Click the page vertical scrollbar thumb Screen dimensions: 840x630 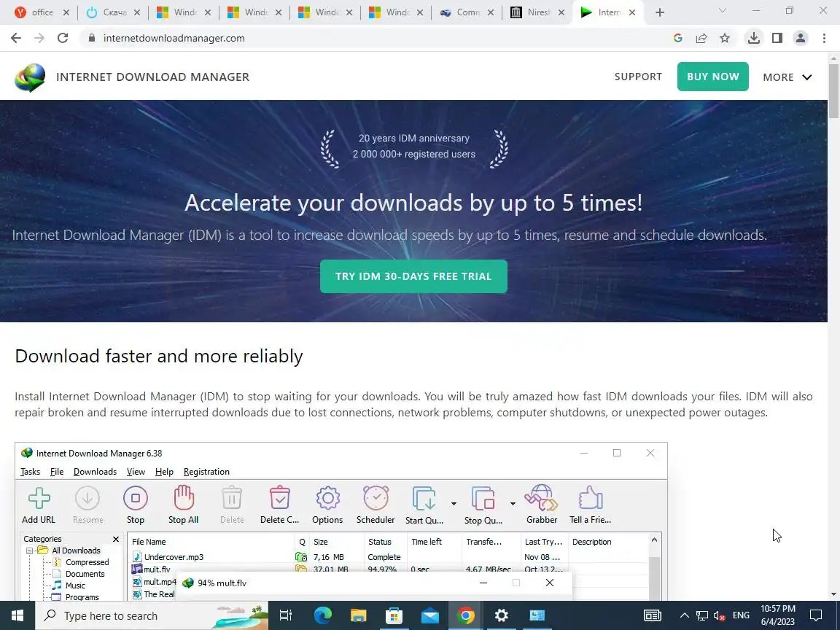833,90
